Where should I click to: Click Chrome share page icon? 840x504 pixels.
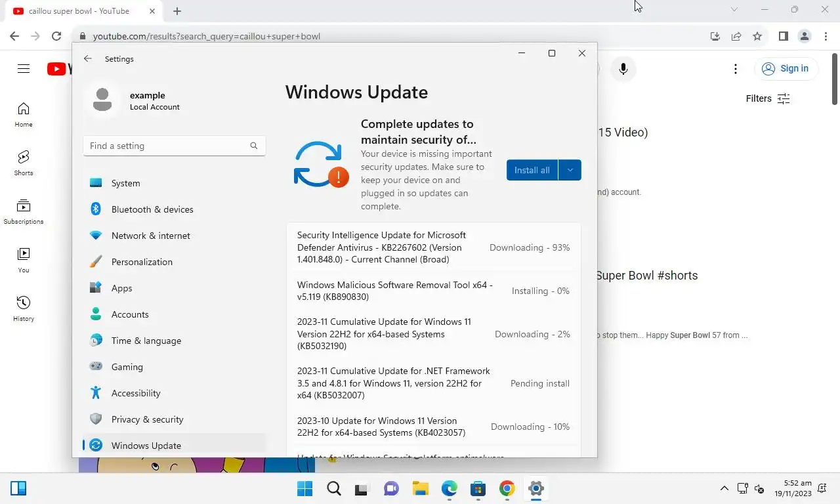click(736, 36)
